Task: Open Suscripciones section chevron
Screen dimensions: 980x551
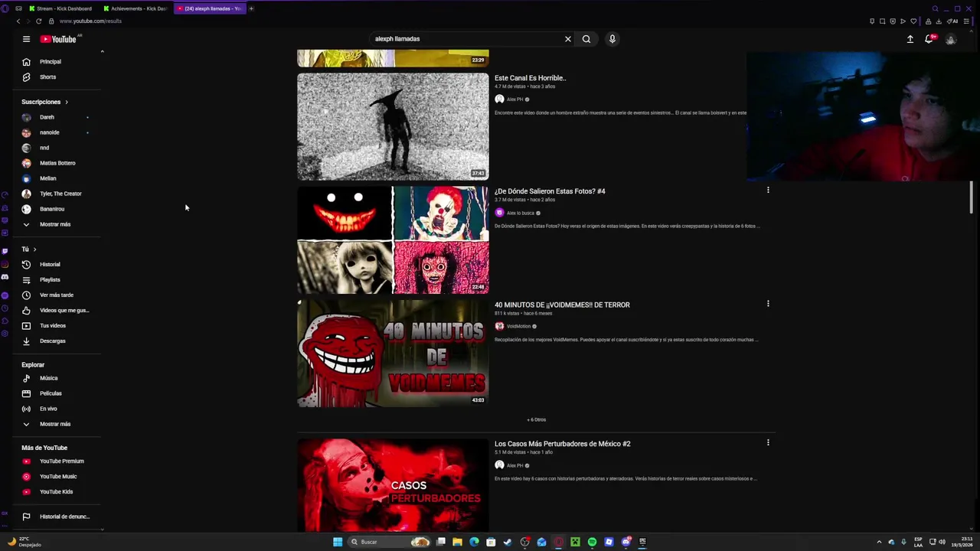Action: [67, 102]
